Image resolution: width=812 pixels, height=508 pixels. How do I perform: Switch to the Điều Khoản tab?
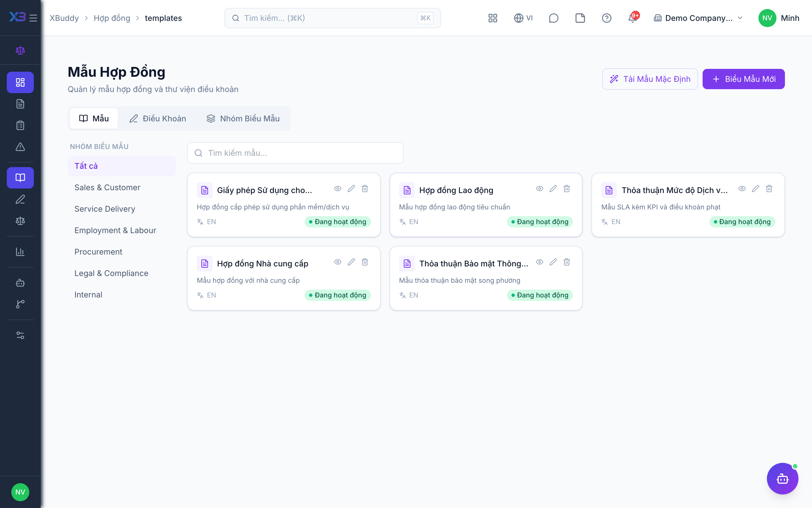pos(157,118)
